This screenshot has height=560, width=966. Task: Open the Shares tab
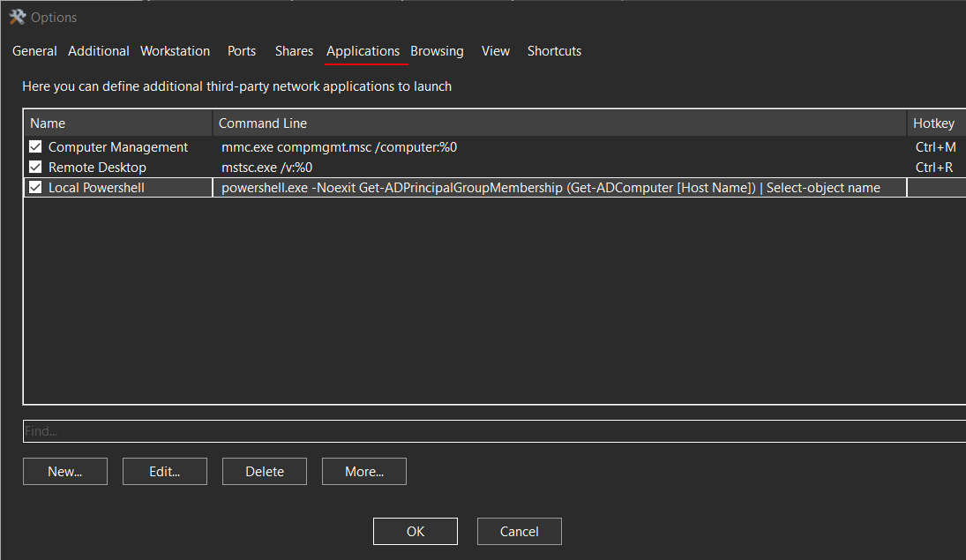pos(294,51)
